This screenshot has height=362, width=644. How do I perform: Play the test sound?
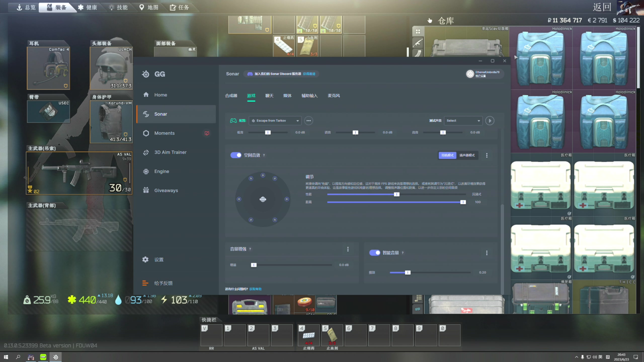[490, 121]
